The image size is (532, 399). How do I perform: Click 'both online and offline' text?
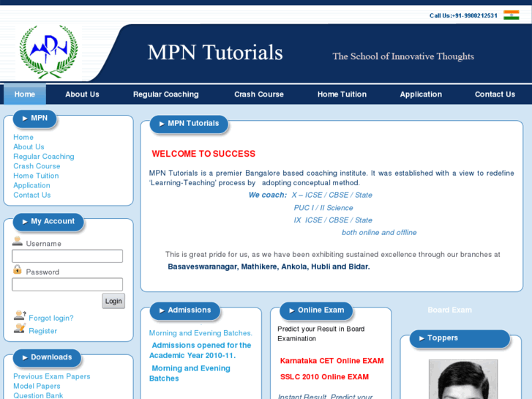click(379, 233)
